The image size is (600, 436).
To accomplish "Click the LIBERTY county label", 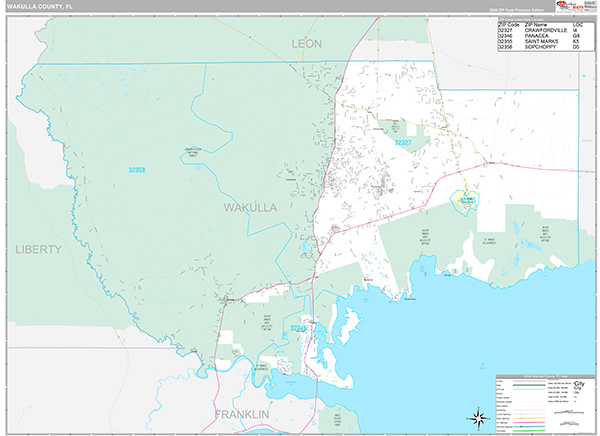I will (x=39, y=250).
